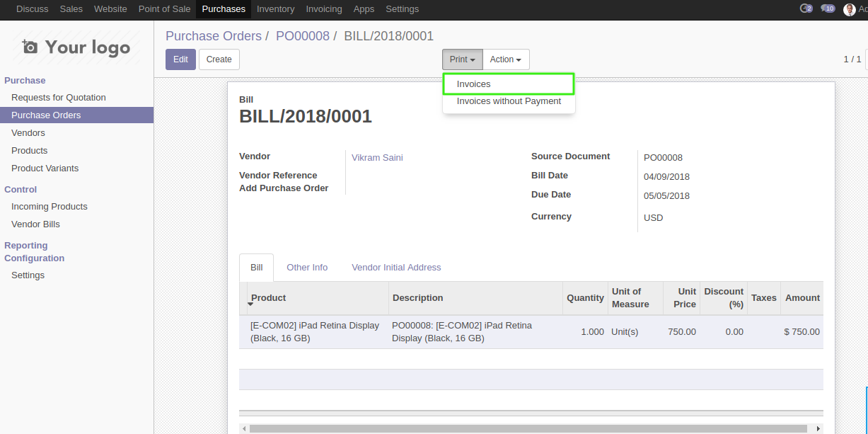Viewport: 868px width, 434px height.
Task: Expand the Action dropdown
Action: (x=505, y=59)
